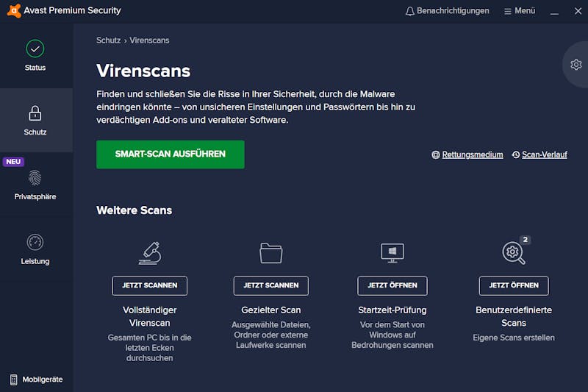This screenshot has height=392, width=588.
Task: Click the hamburger icon beside Menü
Action: [508, 11]
